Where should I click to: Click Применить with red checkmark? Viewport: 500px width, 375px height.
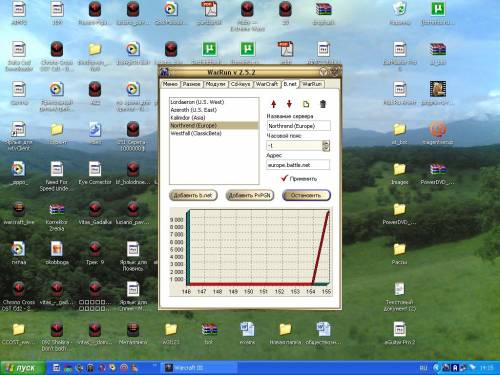(x=299, y=179)
